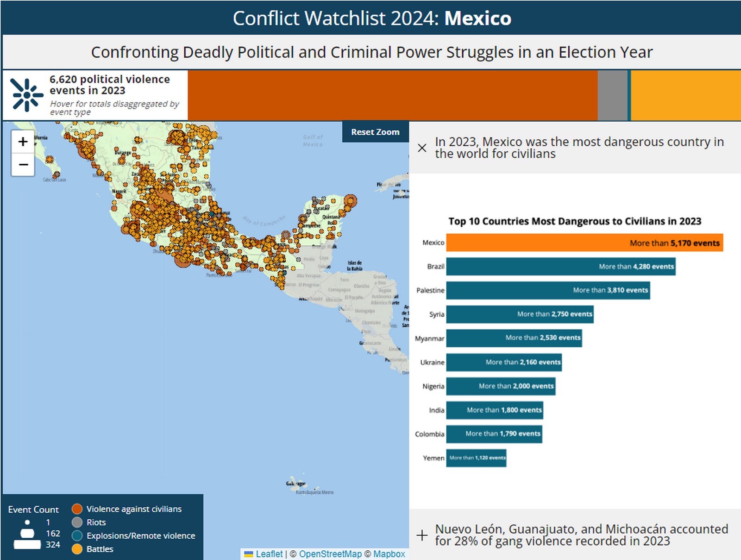Open the OpenStreetMap attribution link
The height and width of the screenshot is (560, 741).
pos(330,554)
